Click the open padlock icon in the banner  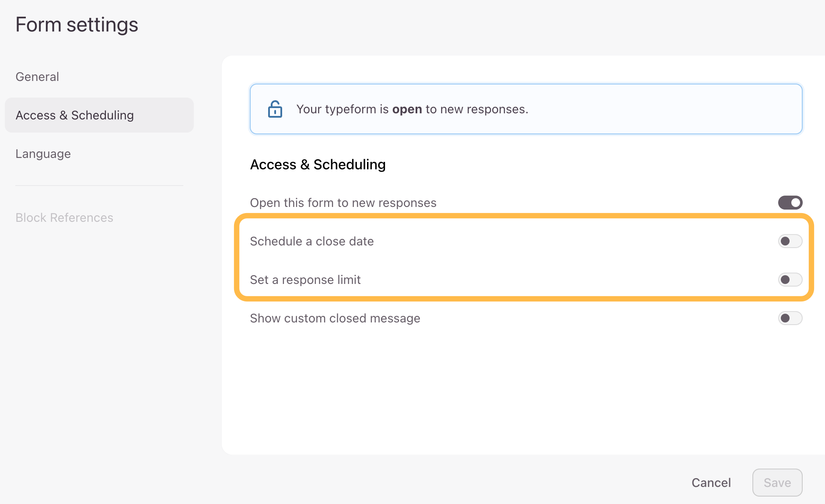[x=275, y=109]
